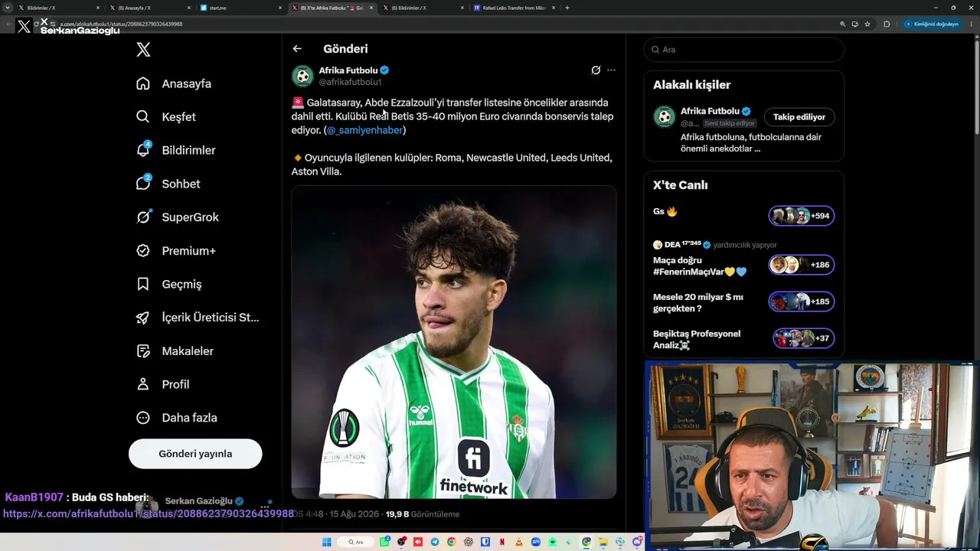The height and width of the screenshot is (551, 980).
Task: Click the X logo above the sidebar
Action: pyautogui.click(x=143, y=50)
